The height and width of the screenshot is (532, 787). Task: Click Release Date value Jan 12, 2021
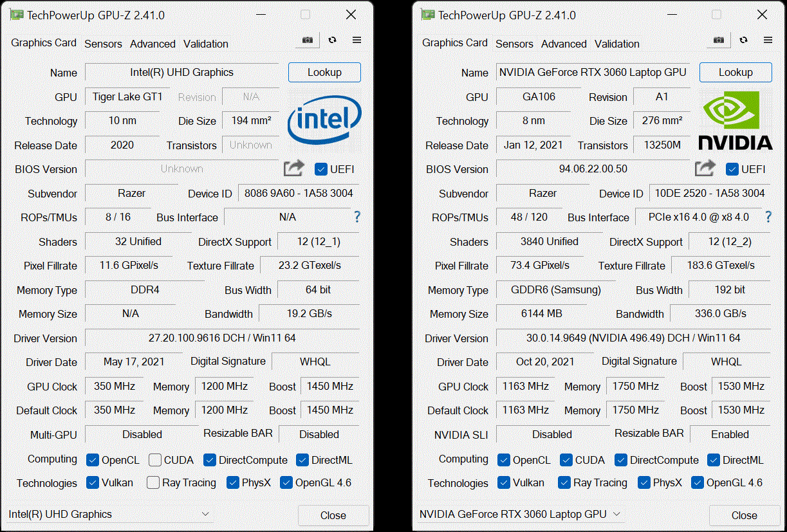(533, 145)
